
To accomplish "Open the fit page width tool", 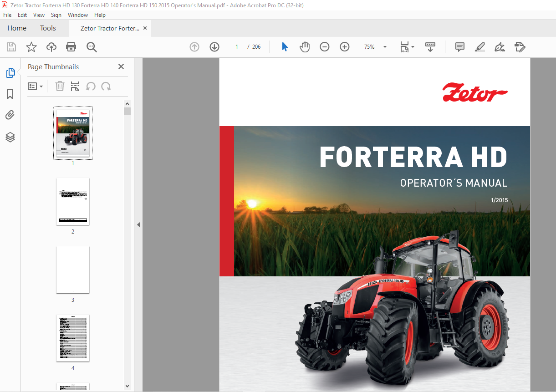I will click(404, 47).
